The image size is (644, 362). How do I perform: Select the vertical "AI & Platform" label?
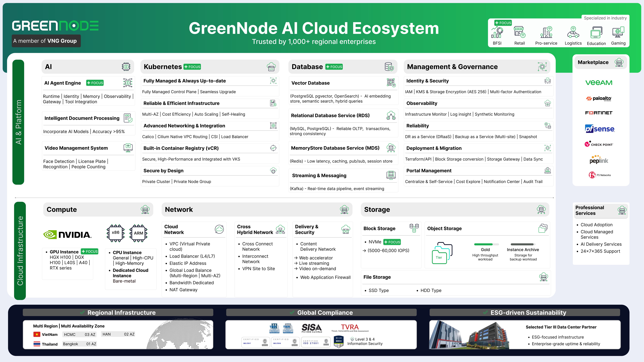point(18,122)
